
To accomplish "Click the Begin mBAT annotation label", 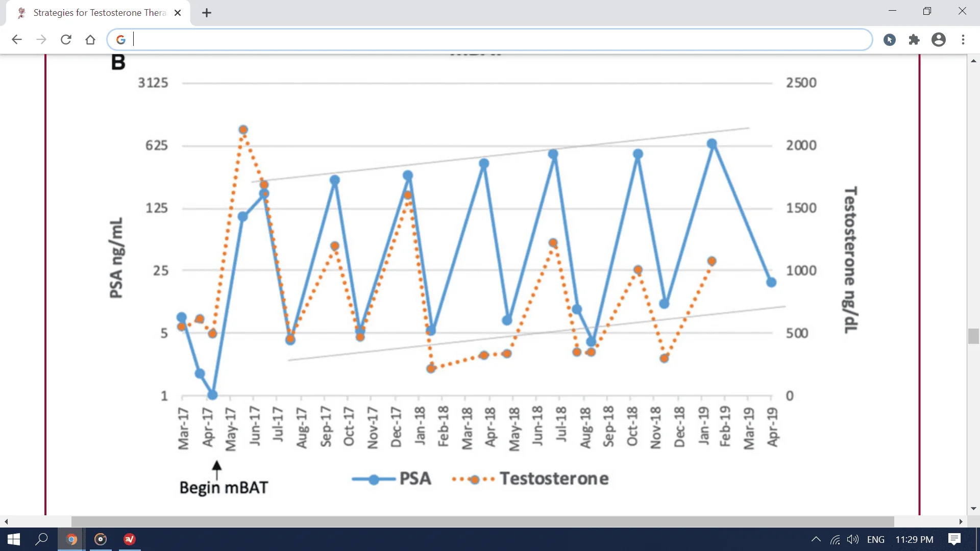I will point(224,487).
